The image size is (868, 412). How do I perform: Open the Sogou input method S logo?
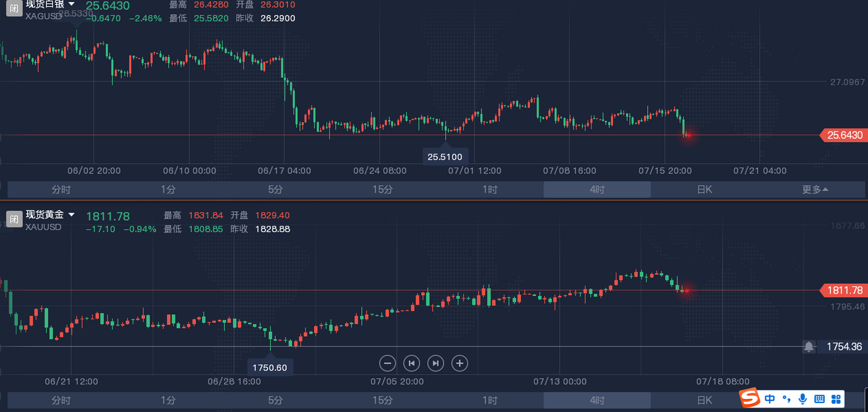[x=750, y=398]
